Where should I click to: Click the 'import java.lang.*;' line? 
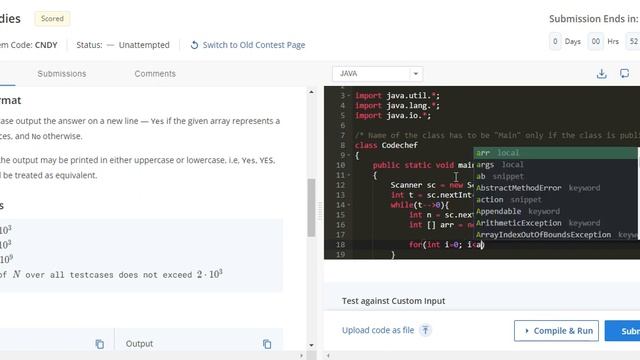click(x=397, y=106)
